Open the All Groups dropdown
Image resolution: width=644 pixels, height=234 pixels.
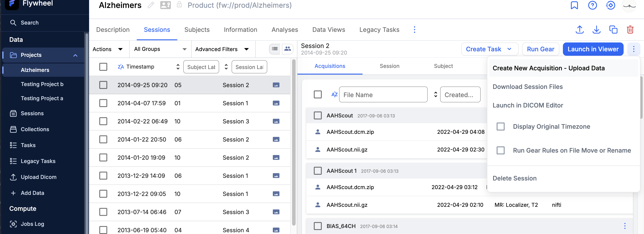(160, 49)
